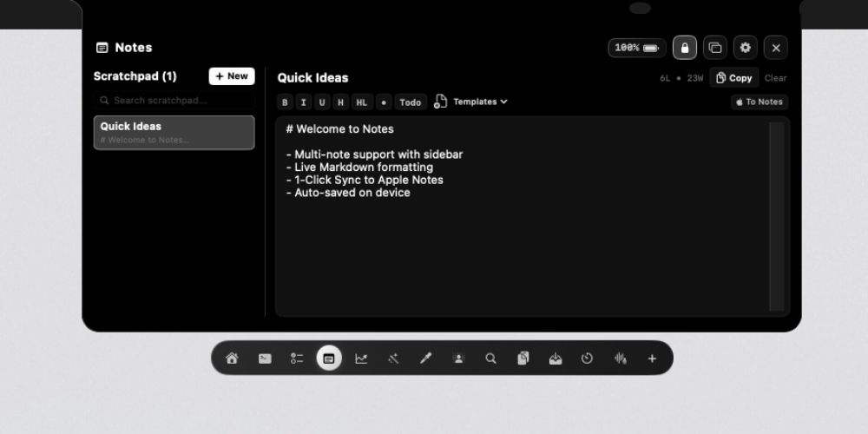Open the magic wand icon in the dock
Screen dimensions: 868x434
point(393,358)
